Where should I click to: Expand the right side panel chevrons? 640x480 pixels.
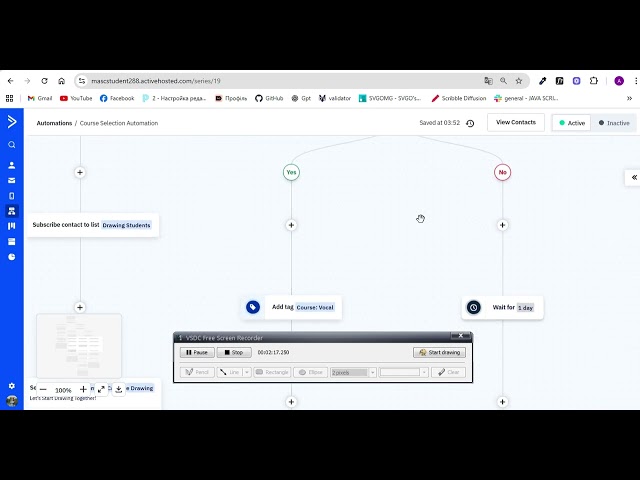634,177
